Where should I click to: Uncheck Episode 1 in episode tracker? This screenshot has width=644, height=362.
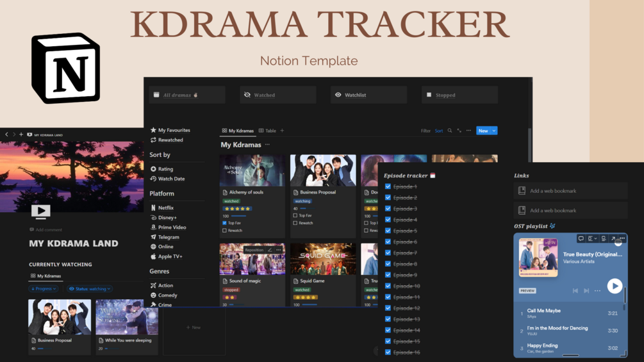click(x=388, y=186)
